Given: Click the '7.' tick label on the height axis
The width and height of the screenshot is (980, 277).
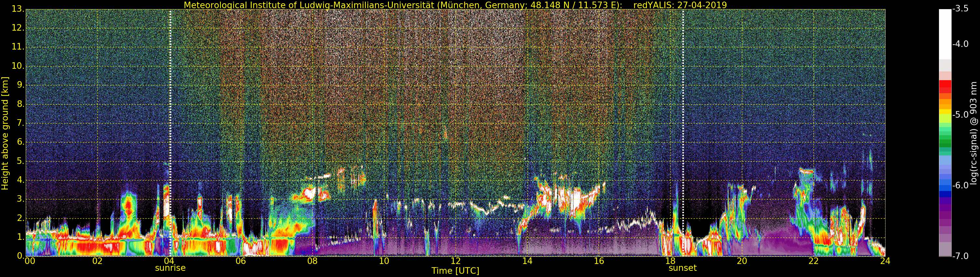Looking at the screenshot, I should coord(20,123).
